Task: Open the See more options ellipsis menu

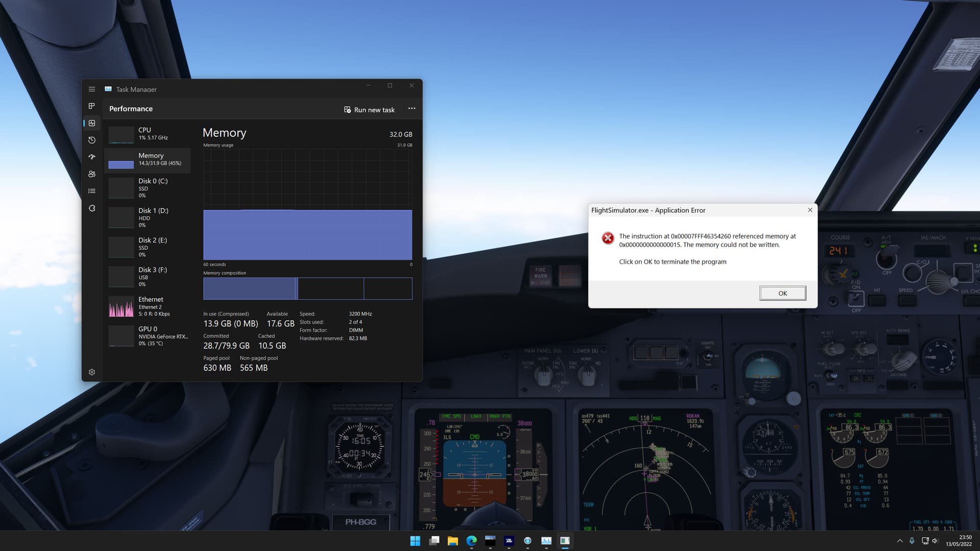Action: (411, 109)
